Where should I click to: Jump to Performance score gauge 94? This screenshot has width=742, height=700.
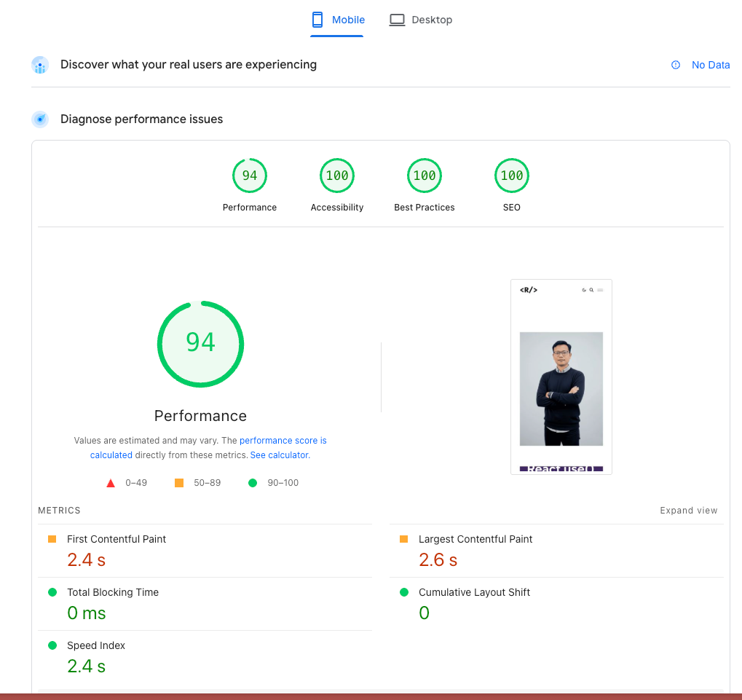coord(250,176)
